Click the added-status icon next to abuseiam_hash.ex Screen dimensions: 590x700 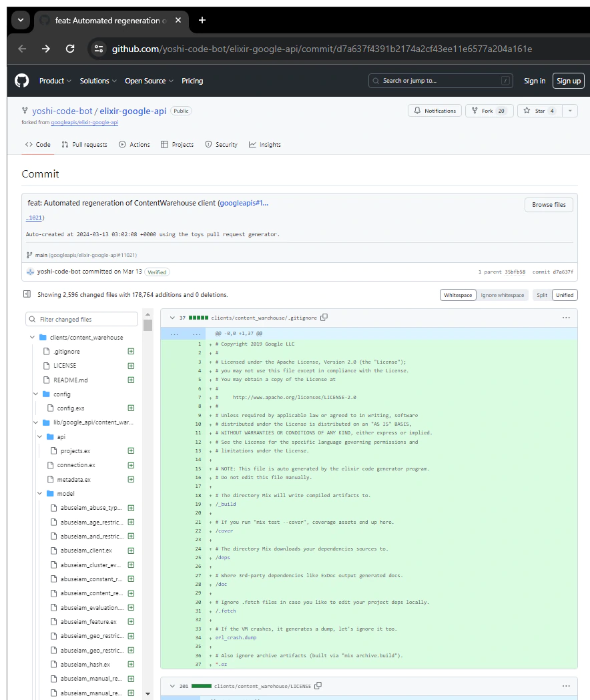131,664
